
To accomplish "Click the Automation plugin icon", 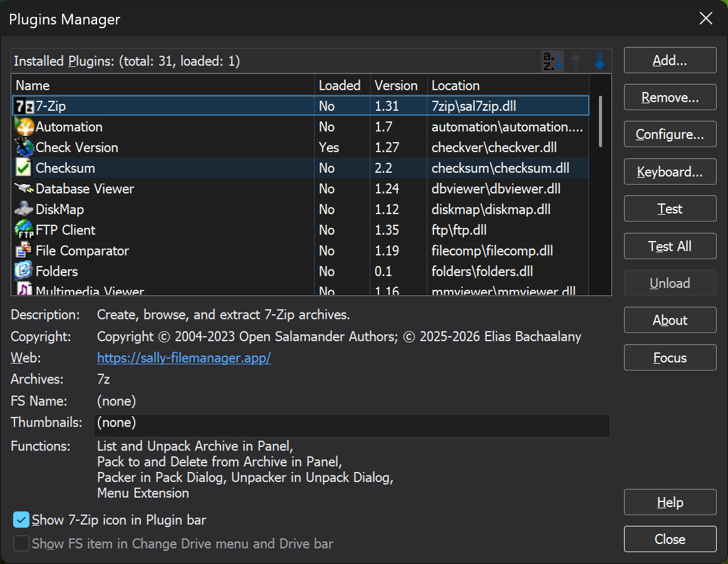I will [24, 126].
